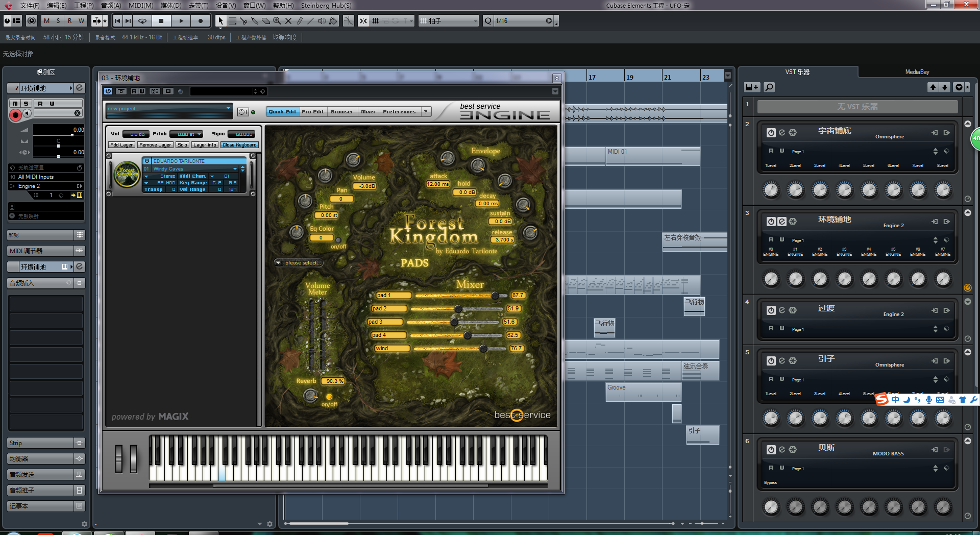Click the Engine help ? button
Image resolution: width=980 pixels, height=535 pixels.
coord(426,111)
